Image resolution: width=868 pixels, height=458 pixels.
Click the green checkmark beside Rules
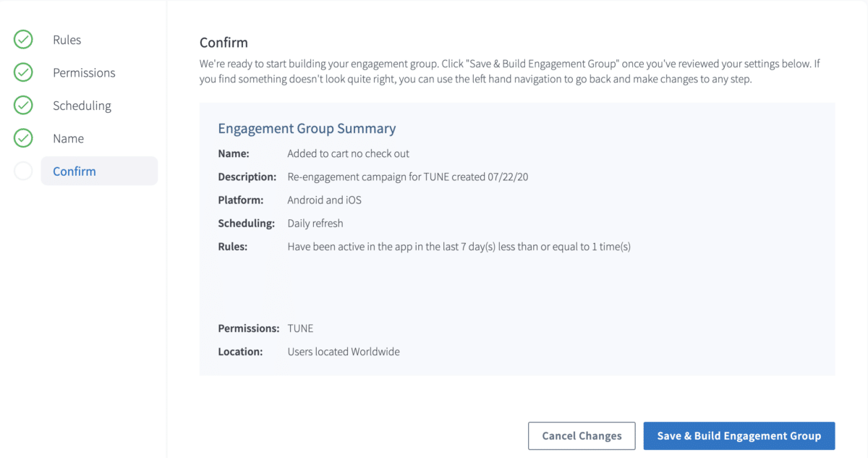(x=22, y=40)
